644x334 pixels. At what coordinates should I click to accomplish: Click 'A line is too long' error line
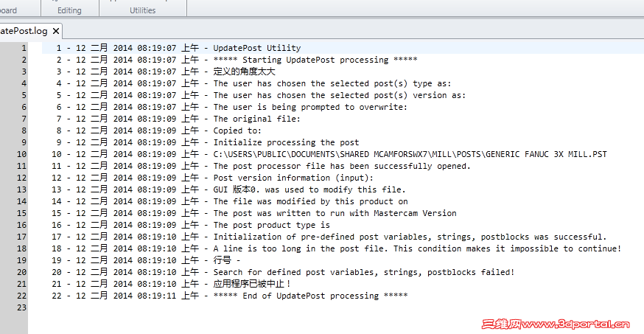(x=417, y=248)
